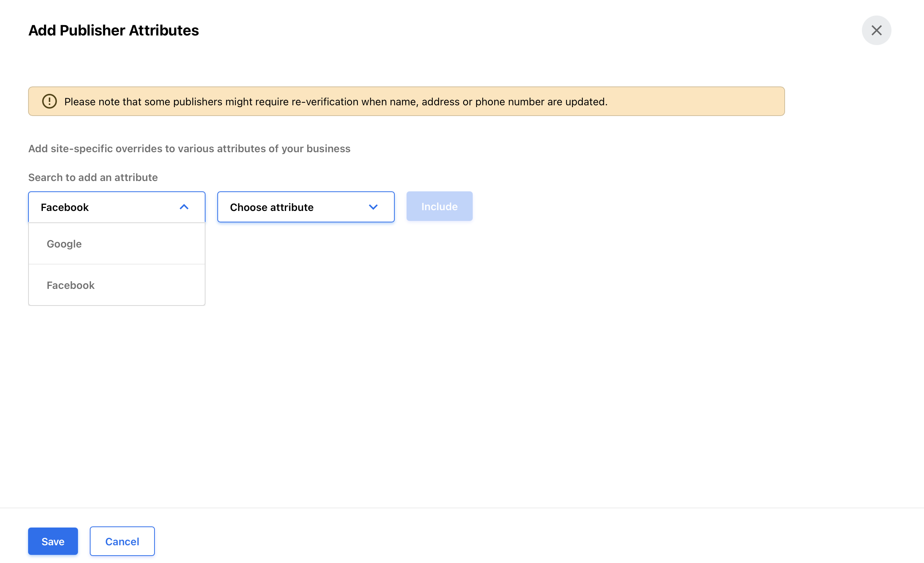This screenshot has width=924, height=563.
Task: Collapse publisher list with up chevron
Action: point(184,207)
